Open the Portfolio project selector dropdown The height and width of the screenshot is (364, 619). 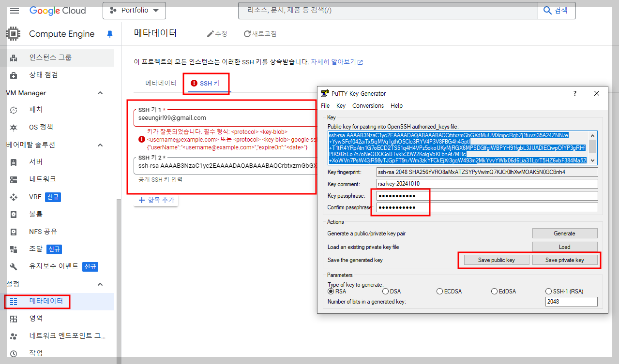[x=134, y=10]
